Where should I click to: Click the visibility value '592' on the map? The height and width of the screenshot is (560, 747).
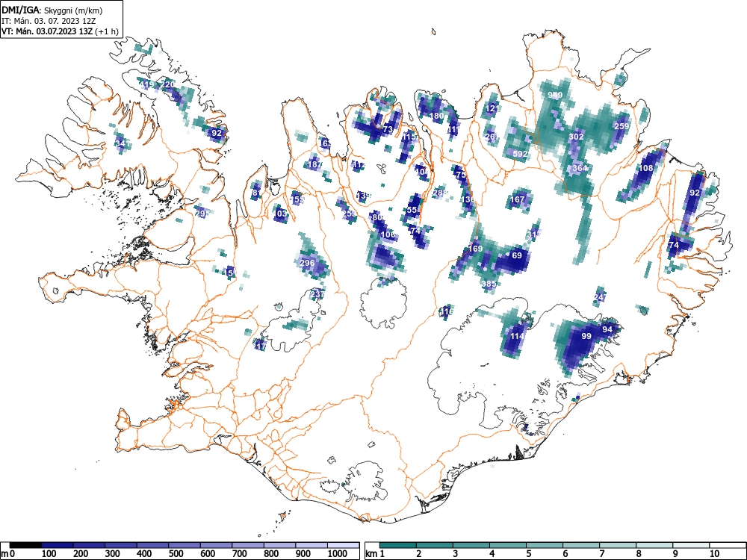pos(520,154)
